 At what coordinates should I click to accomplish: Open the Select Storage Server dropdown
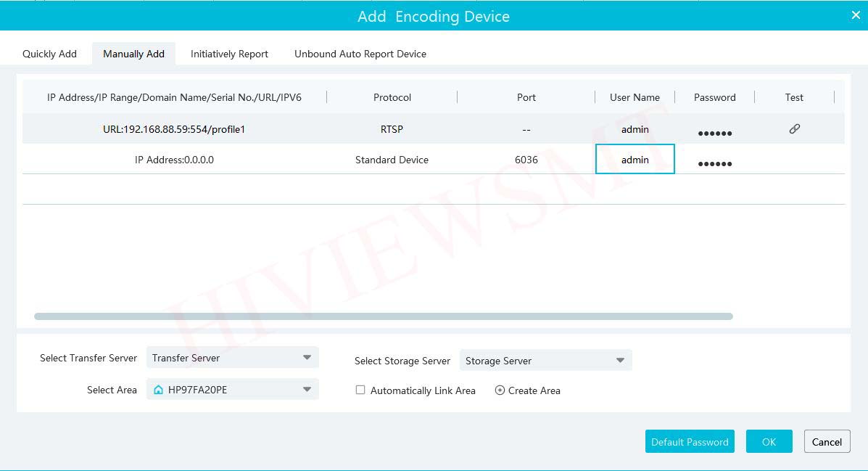coord(620,361)
